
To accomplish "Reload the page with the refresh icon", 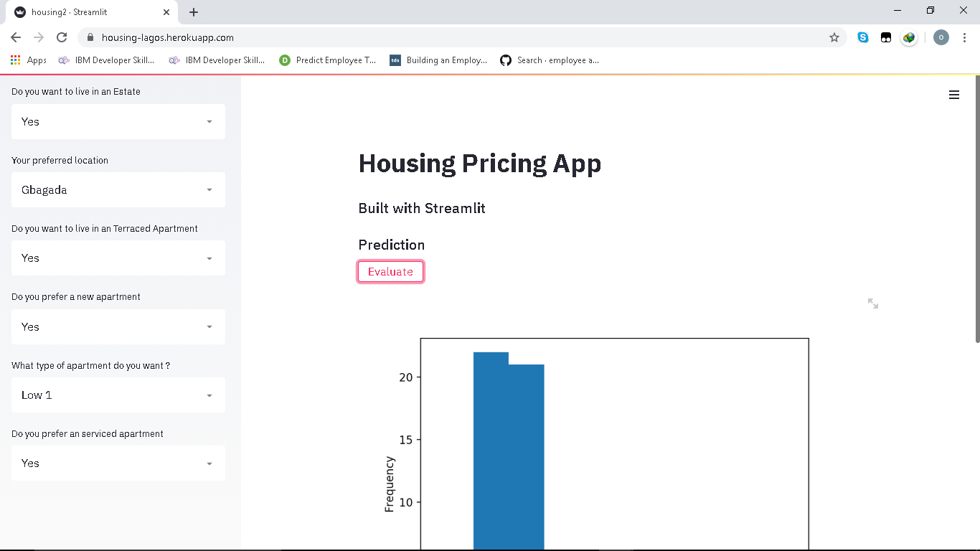I will (62, 37).
